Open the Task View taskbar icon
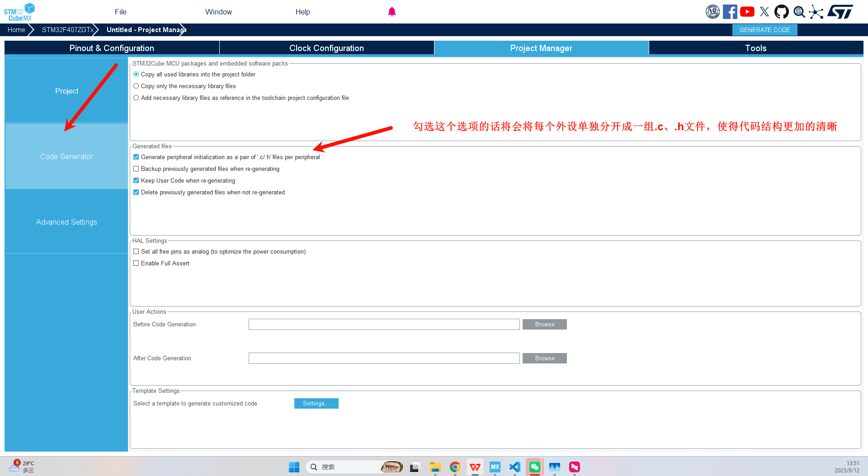 pyautogui.click(x=415, y=467)
